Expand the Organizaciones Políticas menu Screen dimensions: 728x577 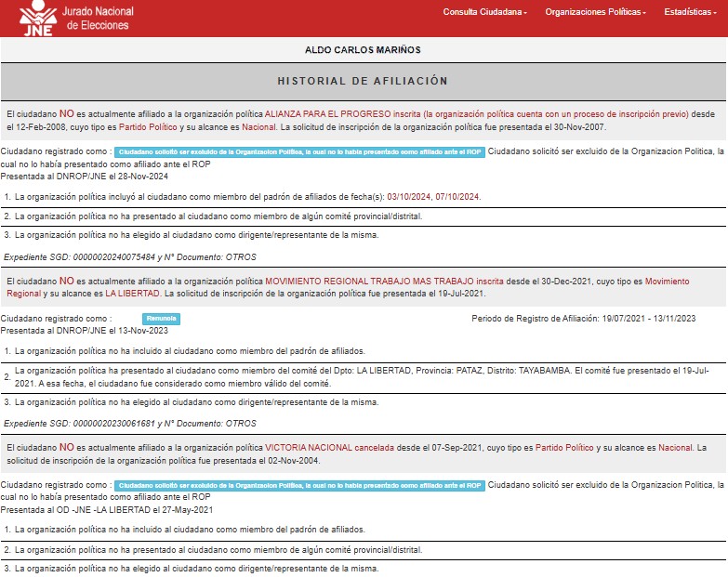tap(595, 12)
